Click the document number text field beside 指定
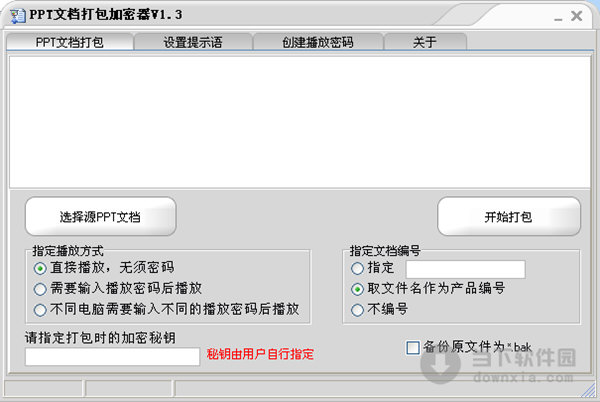 (465, 269)
